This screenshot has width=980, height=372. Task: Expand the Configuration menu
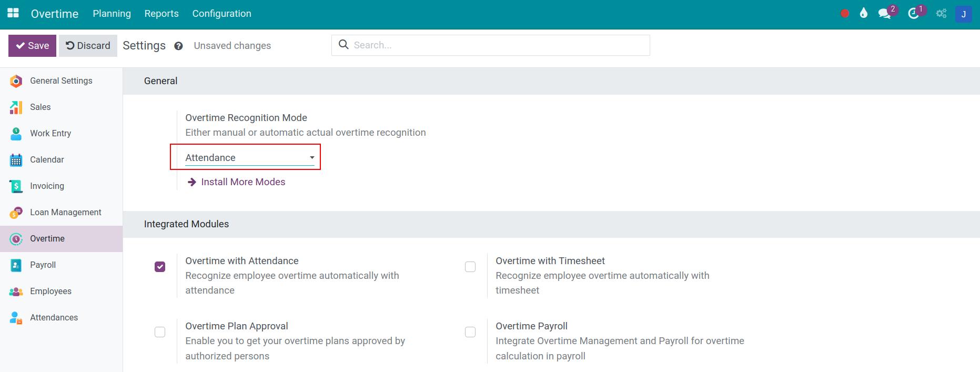(221, 14)
